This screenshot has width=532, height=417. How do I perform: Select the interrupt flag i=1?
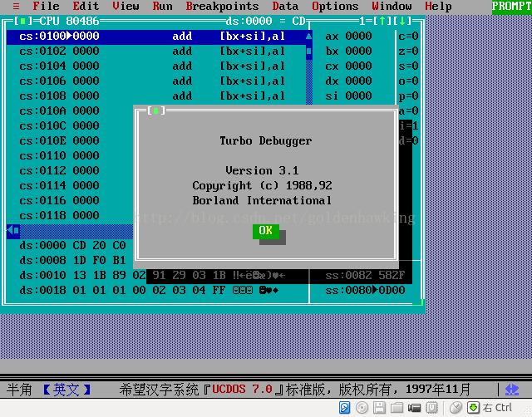408,126
